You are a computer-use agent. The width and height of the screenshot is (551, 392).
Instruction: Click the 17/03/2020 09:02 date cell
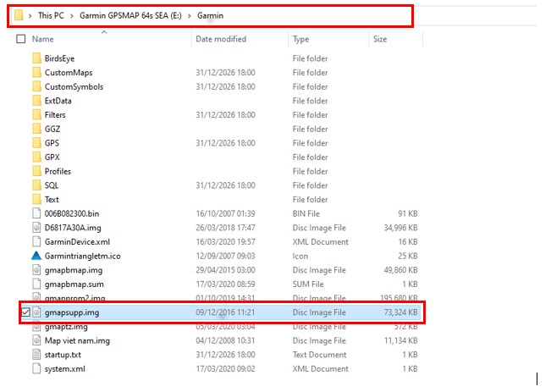[x=225, y=368]
